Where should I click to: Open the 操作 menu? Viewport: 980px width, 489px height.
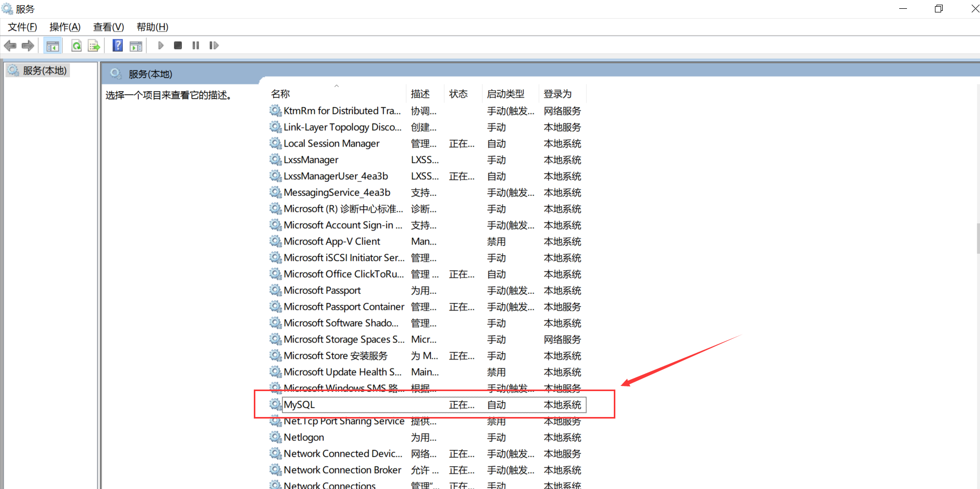pyautogui.click(x=64, y=26)
